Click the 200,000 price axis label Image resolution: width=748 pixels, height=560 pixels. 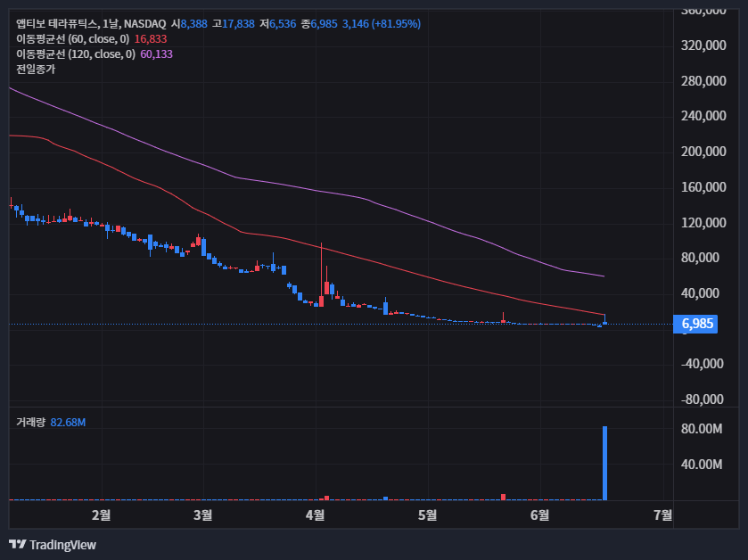703,152
